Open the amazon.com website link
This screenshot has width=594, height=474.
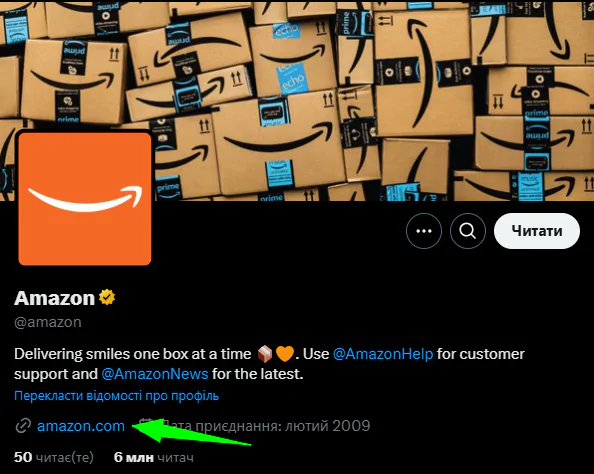[x=81, y=426]
